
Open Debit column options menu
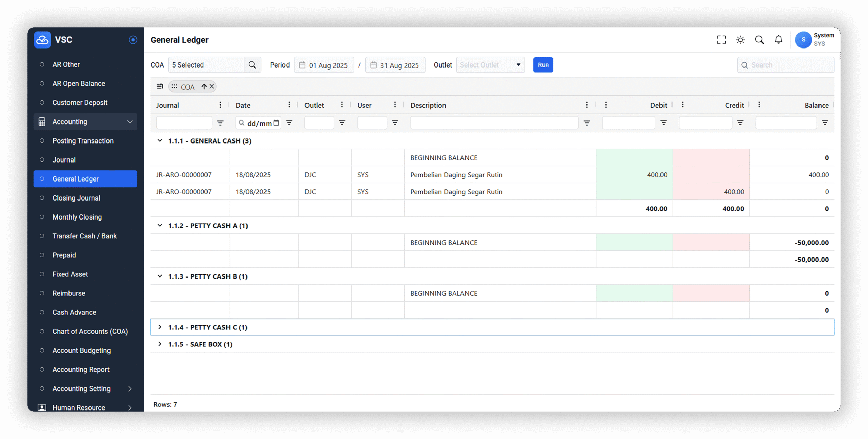coord(606,105)
